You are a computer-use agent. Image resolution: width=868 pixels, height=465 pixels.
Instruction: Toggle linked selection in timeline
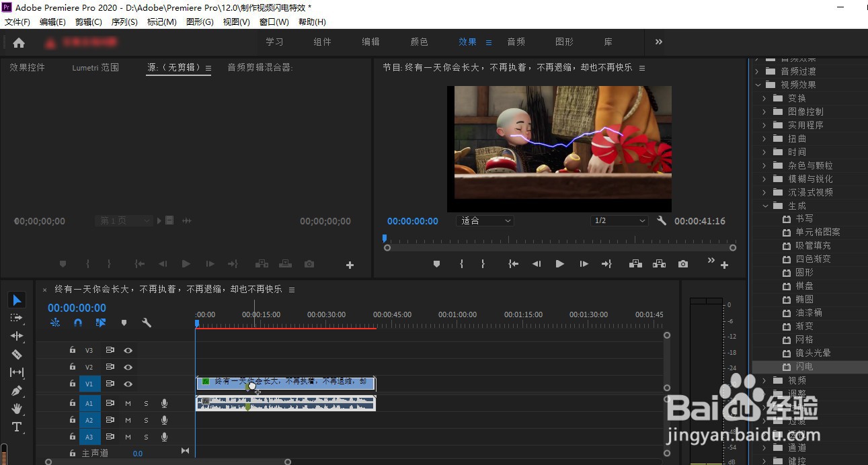101,323
